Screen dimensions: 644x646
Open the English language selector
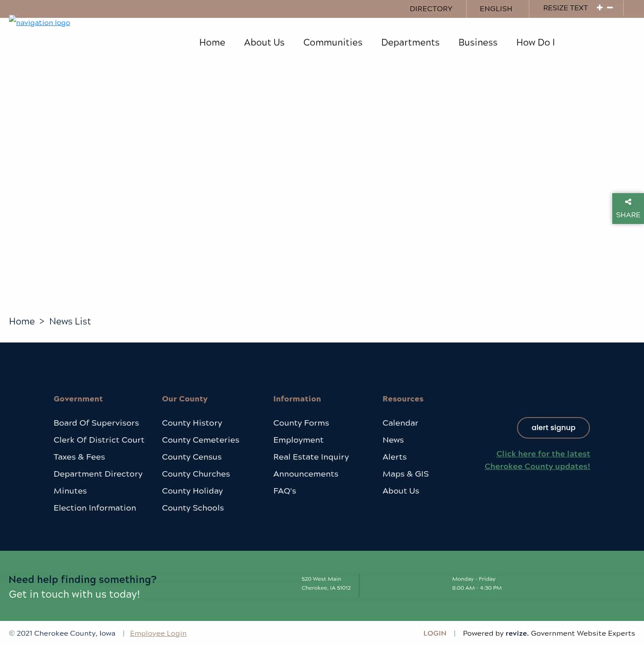point(496,8)
